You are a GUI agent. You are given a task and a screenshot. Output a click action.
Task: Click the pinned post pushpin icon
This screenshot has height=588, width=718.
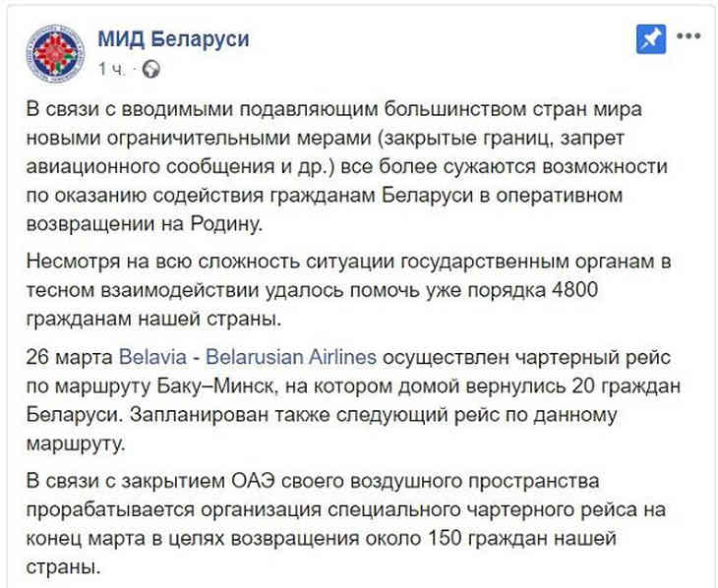tap(650, 38)
